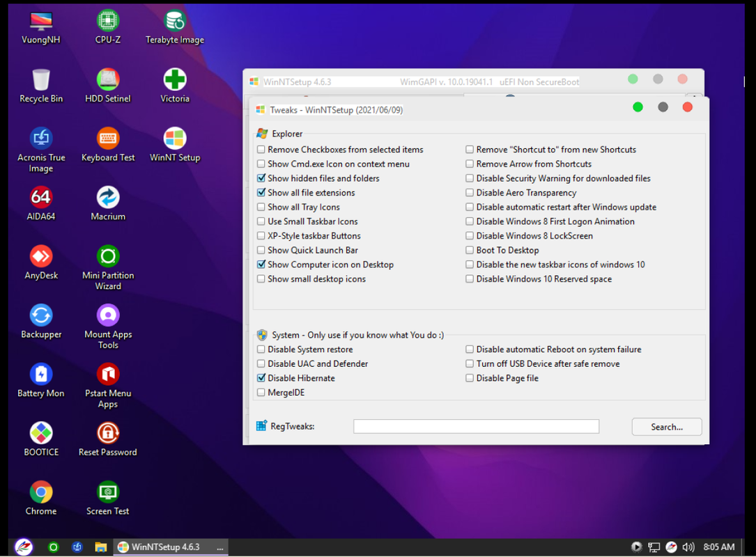756x557 pixels.
Task: Enable Show Quick Launch Bar
Action: click(x=261, y=250)
